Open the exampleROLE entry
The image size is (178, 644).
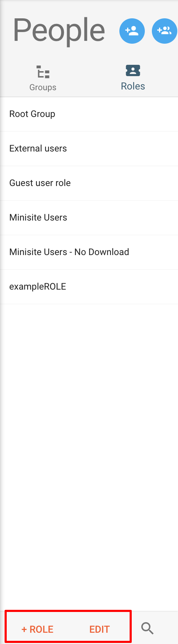point(89,287)
